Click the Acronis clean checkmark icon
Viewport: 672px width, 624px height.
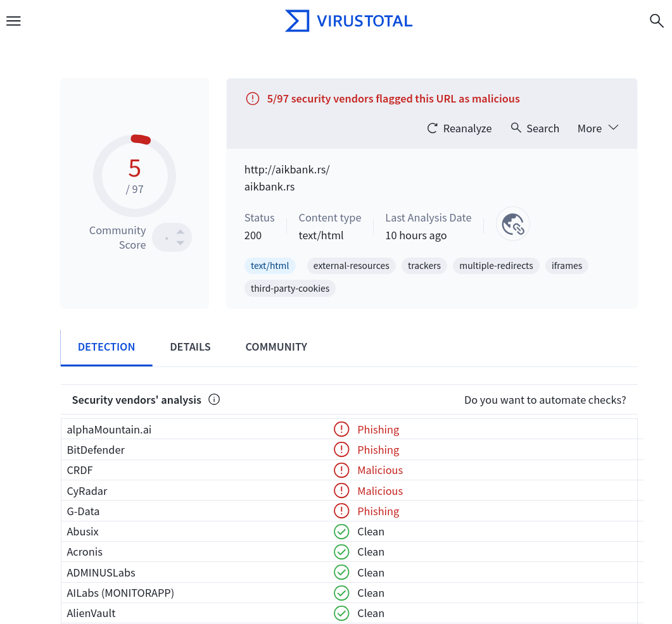(341, 552)
